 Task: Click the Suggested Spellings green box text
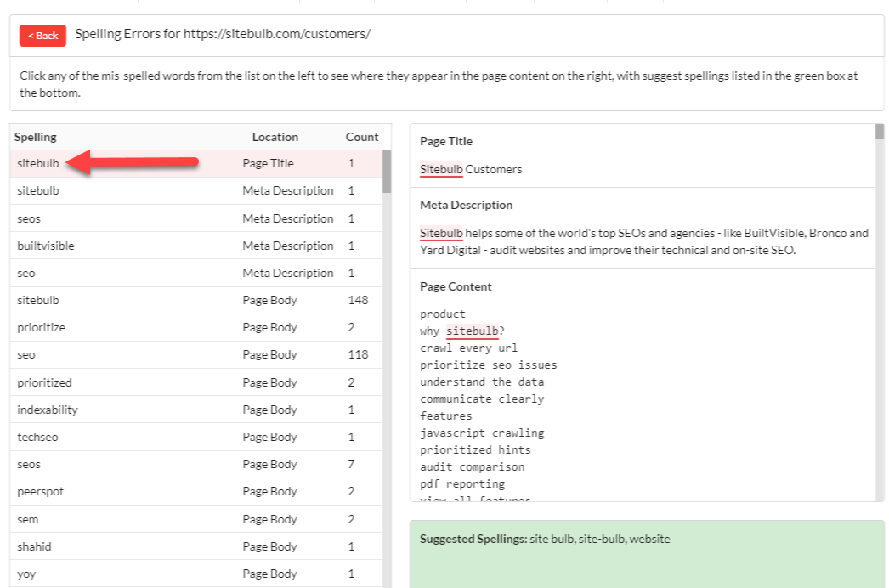tap(545, 539)
